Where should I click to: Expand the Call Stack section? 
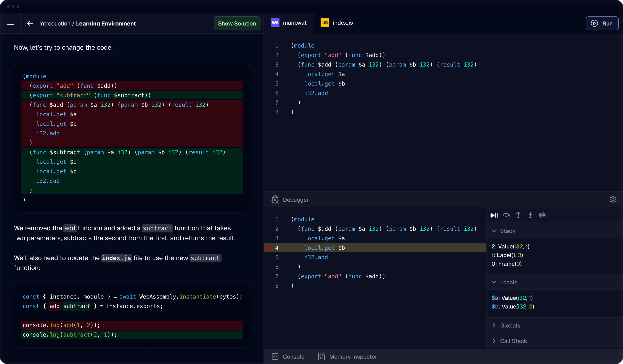coord(494,341)
